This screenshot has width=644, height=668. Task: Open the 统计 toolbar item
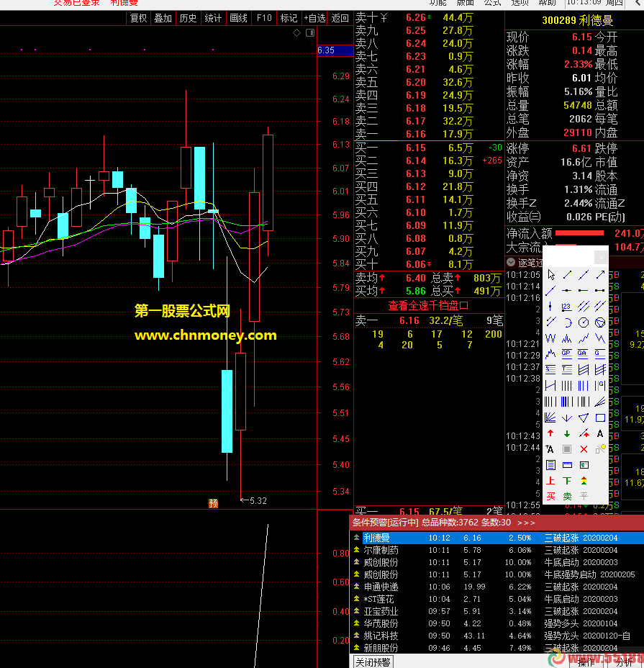pyautogui.click(x=213, y=18)
